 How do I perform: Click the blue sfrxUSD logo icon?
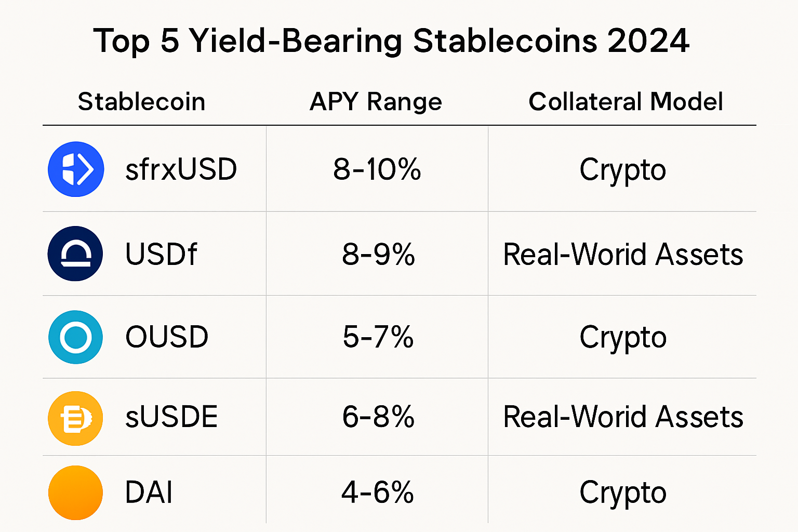(x=76, y=169)
